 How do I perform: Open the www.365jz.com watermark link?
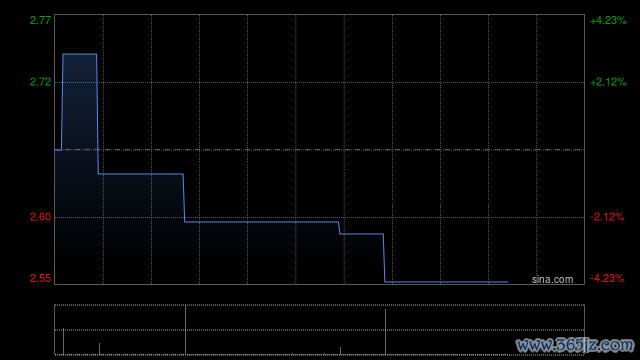pyautogui.click(x=575, y=345)
